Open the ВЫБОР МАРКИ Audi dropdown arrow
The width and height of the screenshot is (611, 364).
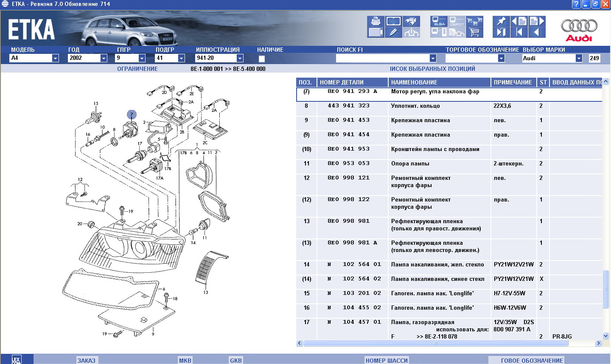click(579, 58)
